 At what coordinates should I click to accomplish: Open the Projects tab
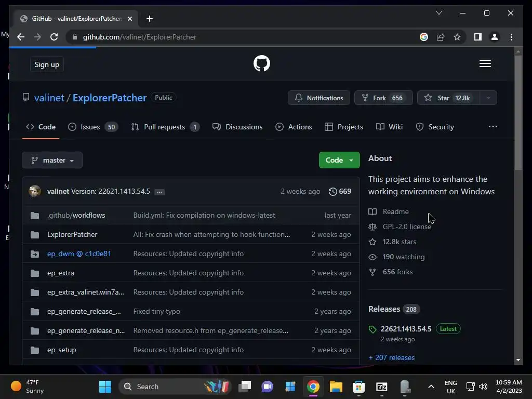click(344, 127)
